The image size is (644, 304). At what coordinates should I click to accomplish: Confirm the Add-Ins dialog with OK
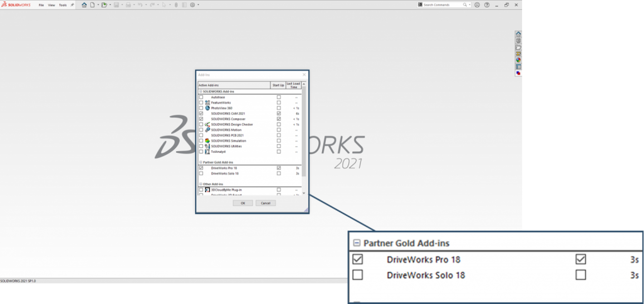point(243,203)
